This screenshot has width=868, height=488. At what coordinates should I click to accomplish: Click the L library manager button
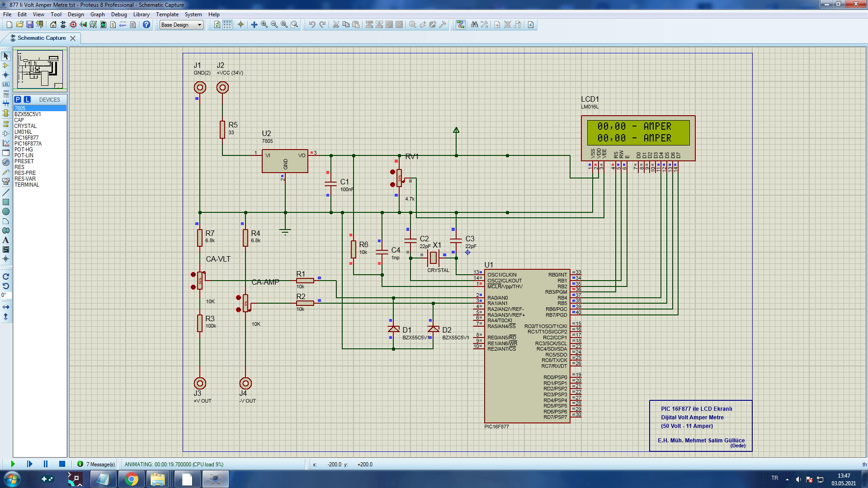coord(27,99)
